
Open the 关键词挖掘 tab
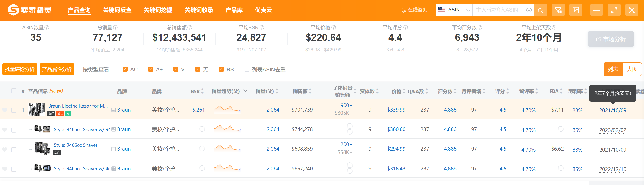point(158,10)
